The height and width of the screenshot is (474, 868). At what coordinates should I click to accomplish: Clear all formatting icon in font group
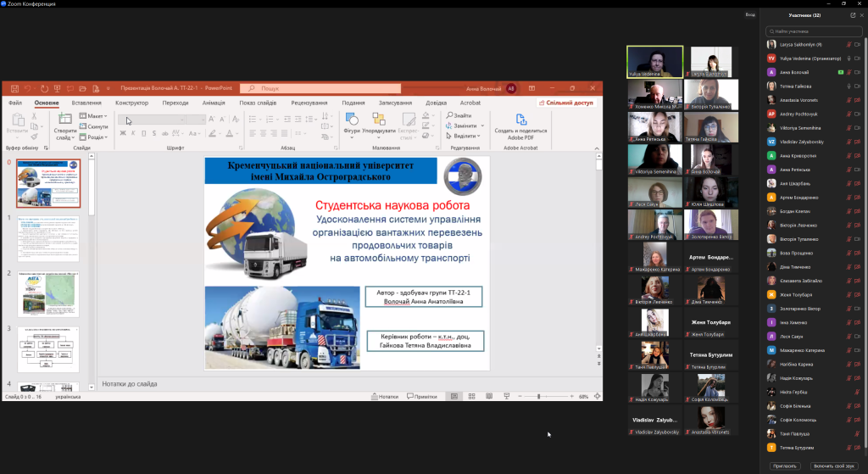236,119
